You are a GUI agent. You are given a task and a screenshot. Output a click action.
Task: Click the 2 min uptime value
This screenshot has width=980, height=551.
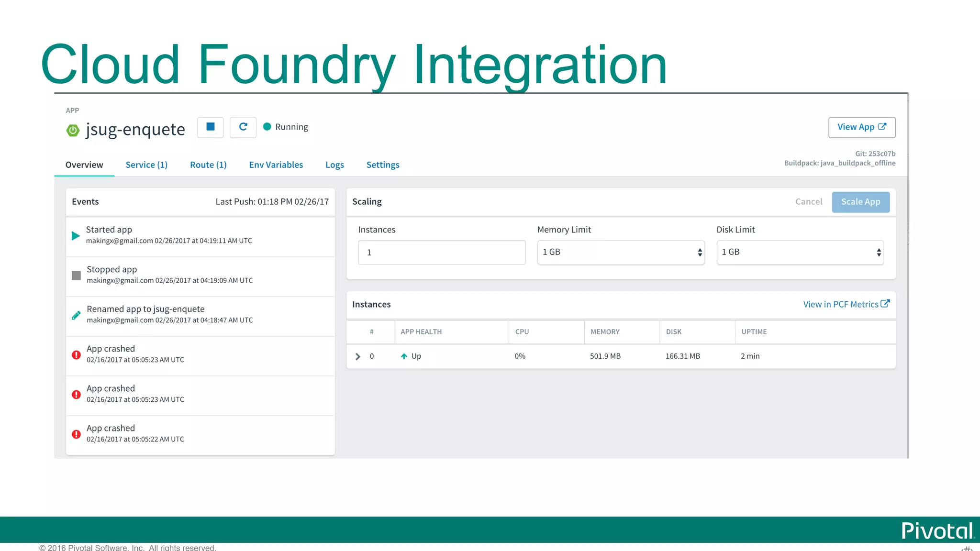tap(750, 356)
